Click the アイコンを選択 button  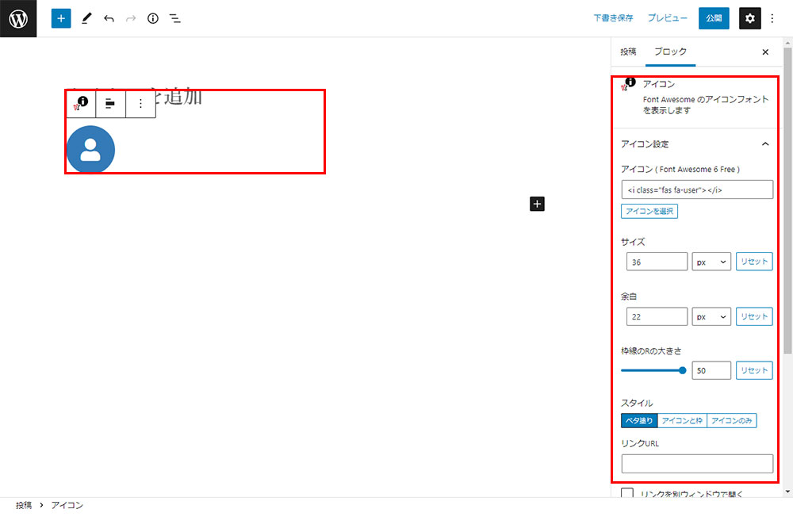pos(649,212)
